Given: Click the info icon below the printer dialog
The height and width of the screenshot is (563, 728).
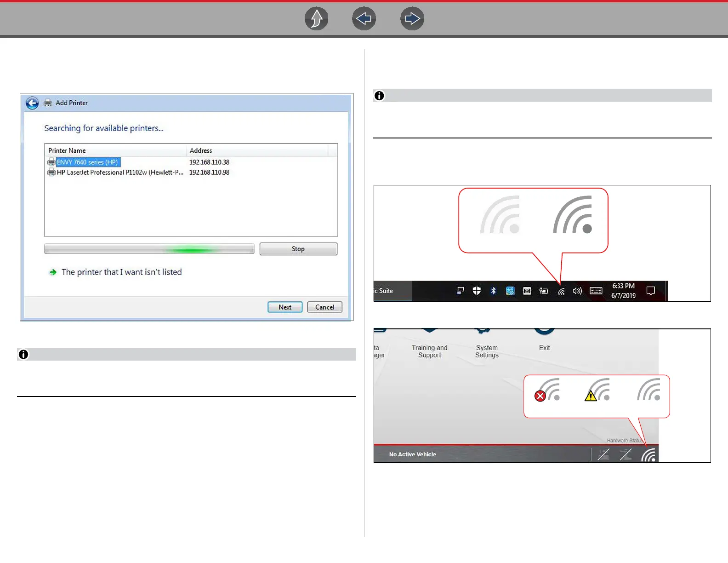Looking at the screenshot, I should (23, 355).
